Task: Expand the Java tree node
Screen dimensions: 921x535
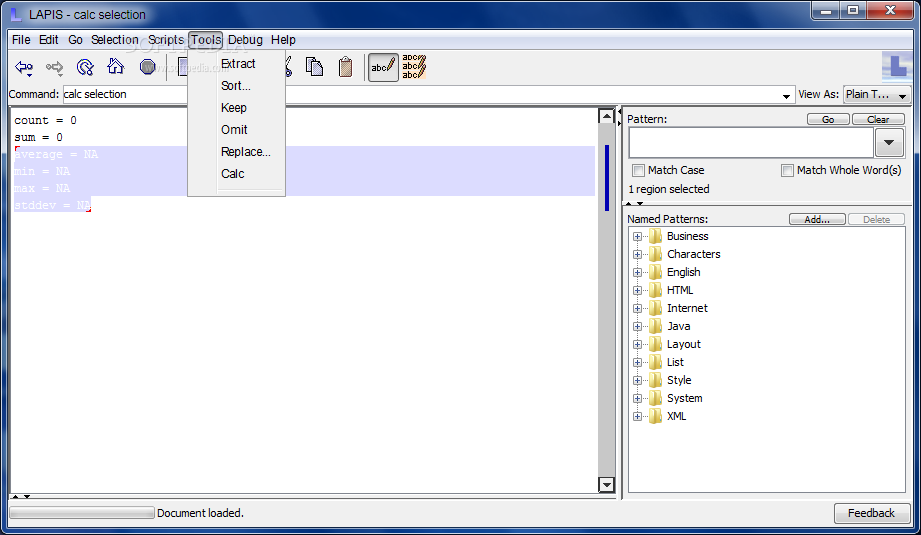Action: (x=637, y=327)
